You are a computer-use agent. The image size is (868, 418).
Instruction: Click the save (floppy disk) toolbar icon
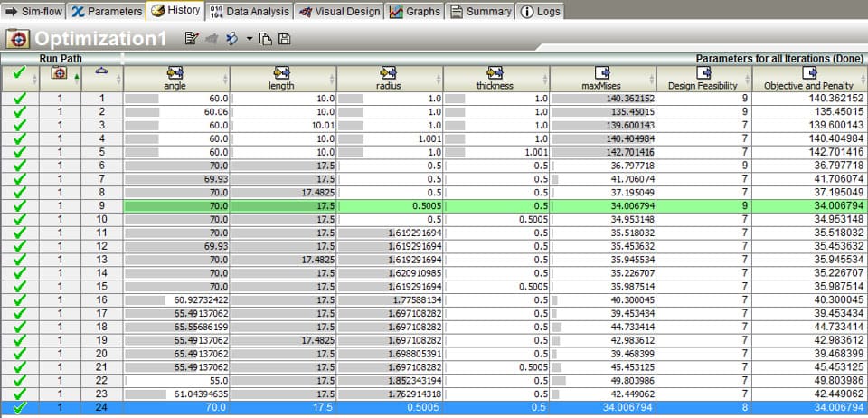[284, 39]
